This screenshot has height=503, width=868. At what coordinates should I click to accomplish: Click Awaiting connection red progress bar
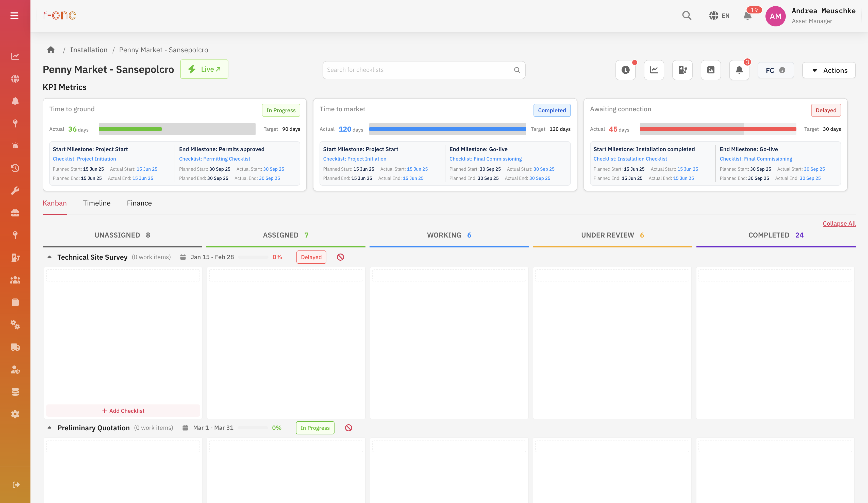(x=718, y=129)
